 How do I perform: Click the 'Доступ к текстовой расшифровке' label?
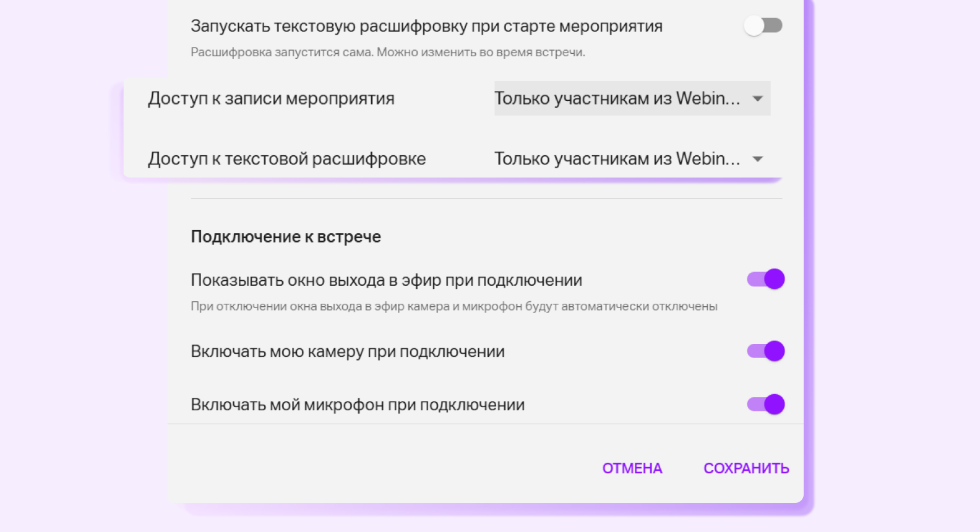[286, 159]
